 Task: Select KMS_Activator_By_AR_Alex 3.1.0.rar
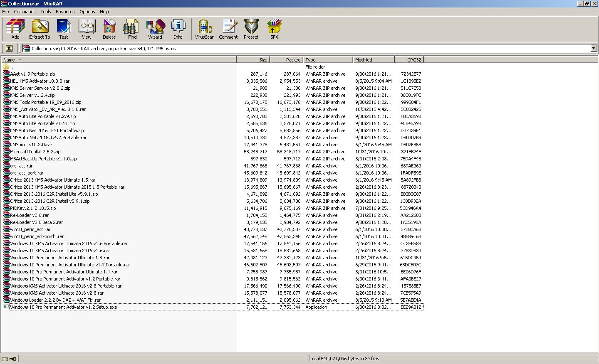coord(48,109)
